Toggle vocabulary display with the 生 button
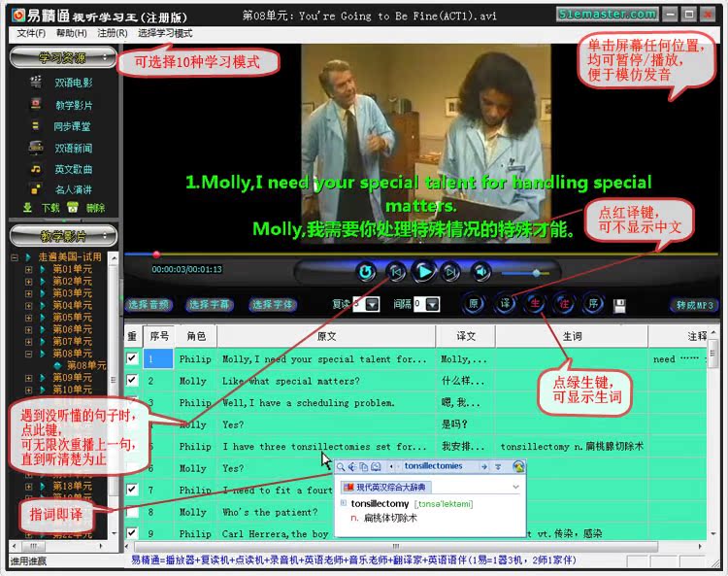 tap(535, 304)
